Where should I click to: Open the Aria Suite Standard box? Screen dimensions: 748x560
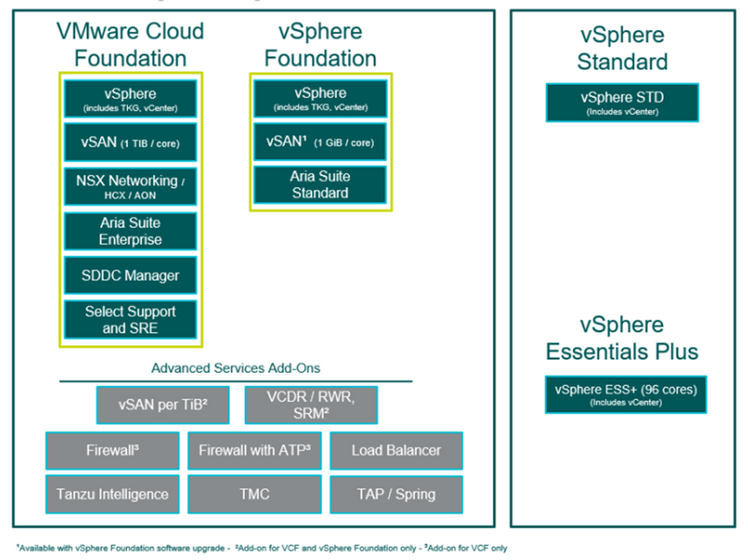320,184
